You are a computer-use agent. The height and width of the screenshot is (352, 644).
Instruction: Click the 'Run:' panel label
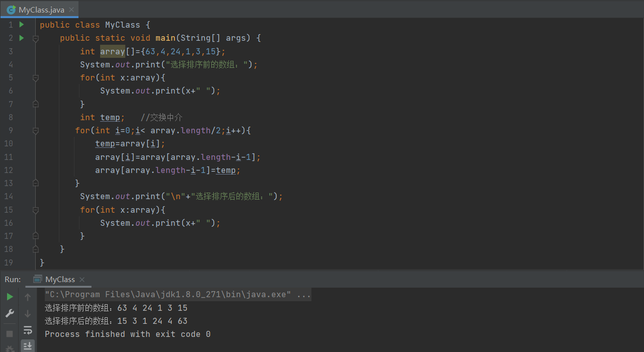click(13, 280)
